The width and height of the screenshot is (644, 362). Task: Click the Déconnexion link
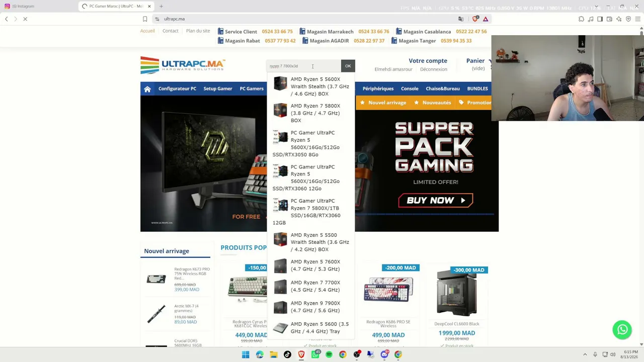434,69
